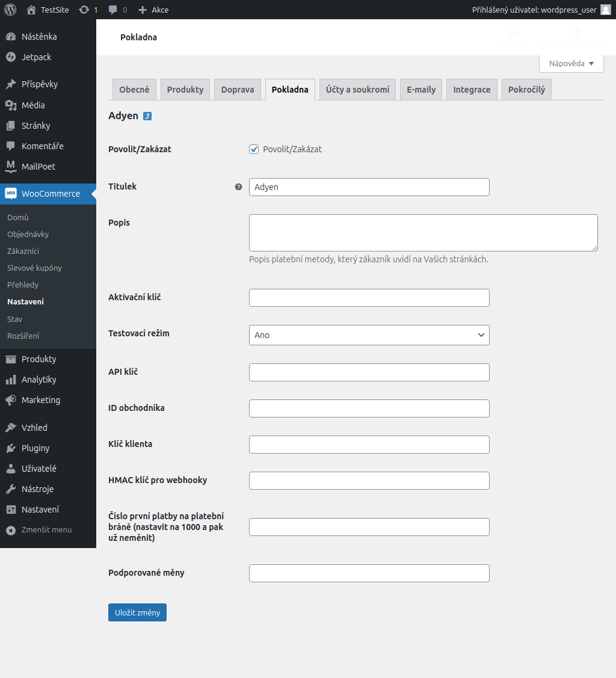Click the Uživatelé person icon
Screen dimensions: 616x678
tap(11, 468)
